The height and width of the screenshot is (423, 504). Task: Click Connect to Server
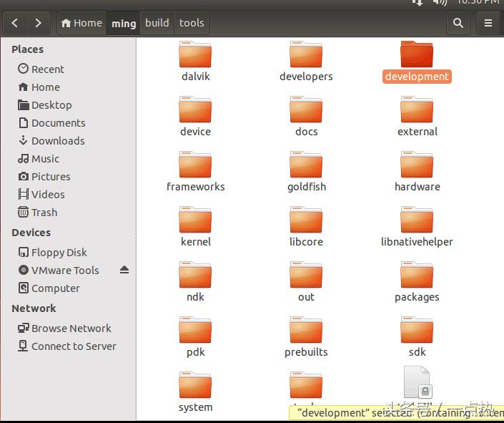click(67, 346)
